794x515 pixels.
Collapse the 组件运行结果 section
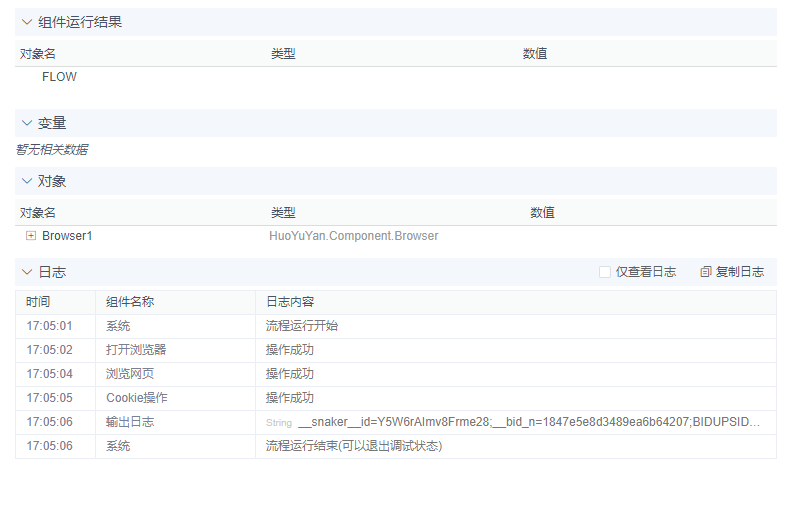[27, 22]
